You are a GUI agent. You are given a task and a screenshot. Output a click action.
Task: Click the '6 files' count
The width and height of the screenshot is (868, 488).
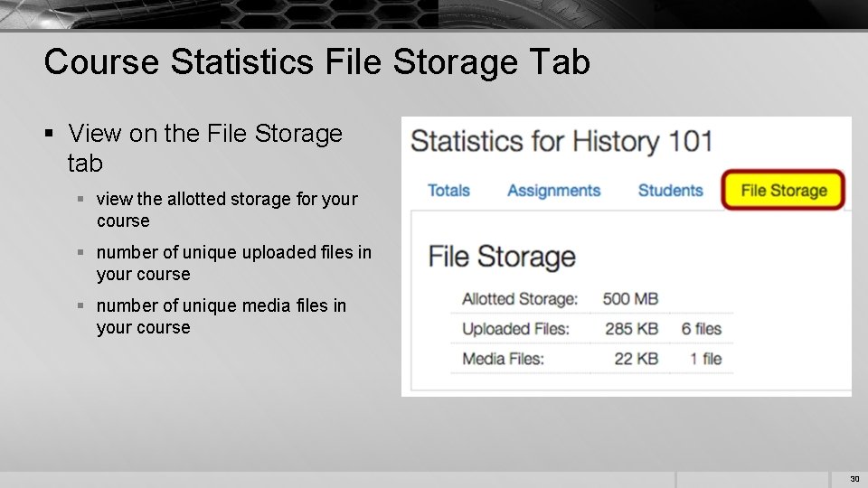pyautogui.click(x=702, y=329)
